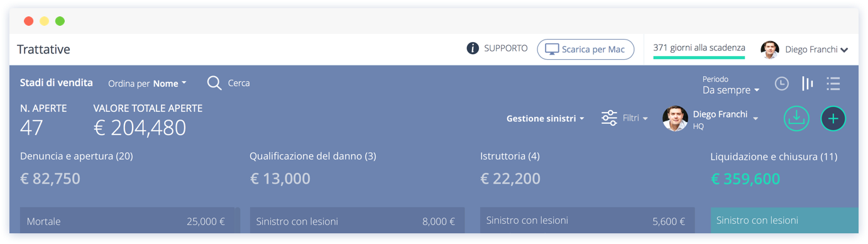Click the SUPPORTO link

(x=505, y=48)
